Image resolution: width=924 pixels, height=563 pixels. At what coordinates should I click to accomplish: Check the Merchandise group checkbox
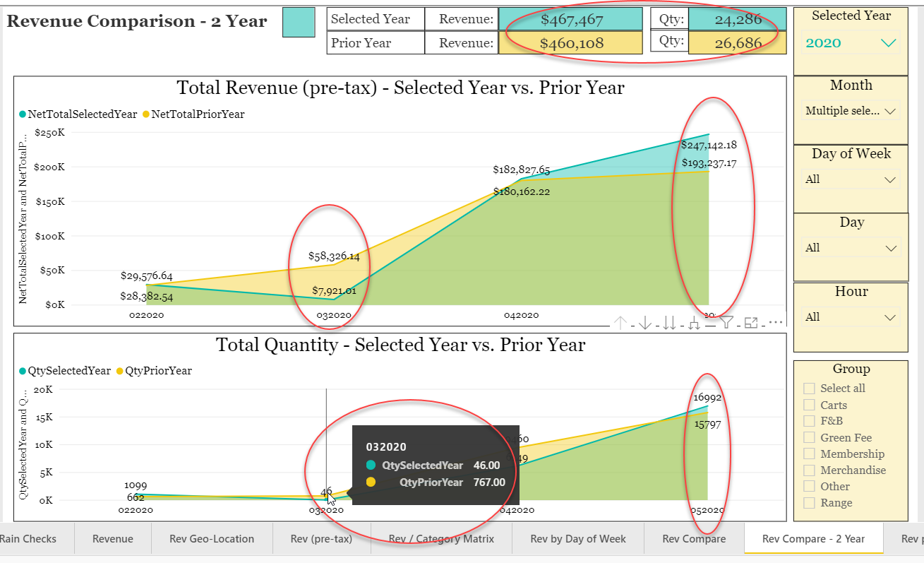[x=808, y=470]
